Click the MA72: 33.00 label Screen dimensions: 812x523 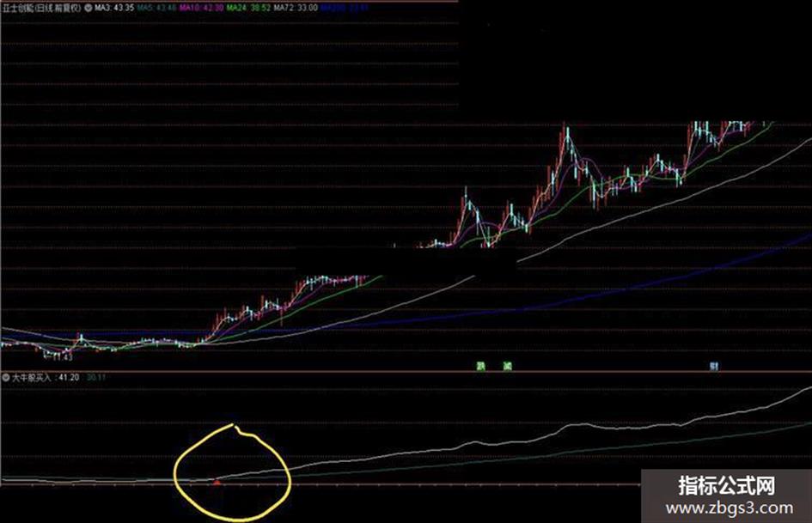(x=296, y=8)
